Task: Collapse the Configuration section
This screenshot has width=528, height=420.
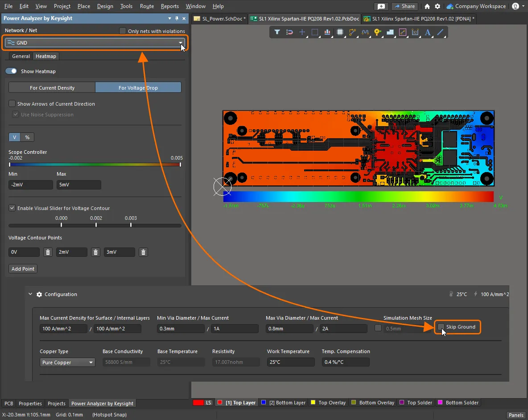Action: coord(30,294)
